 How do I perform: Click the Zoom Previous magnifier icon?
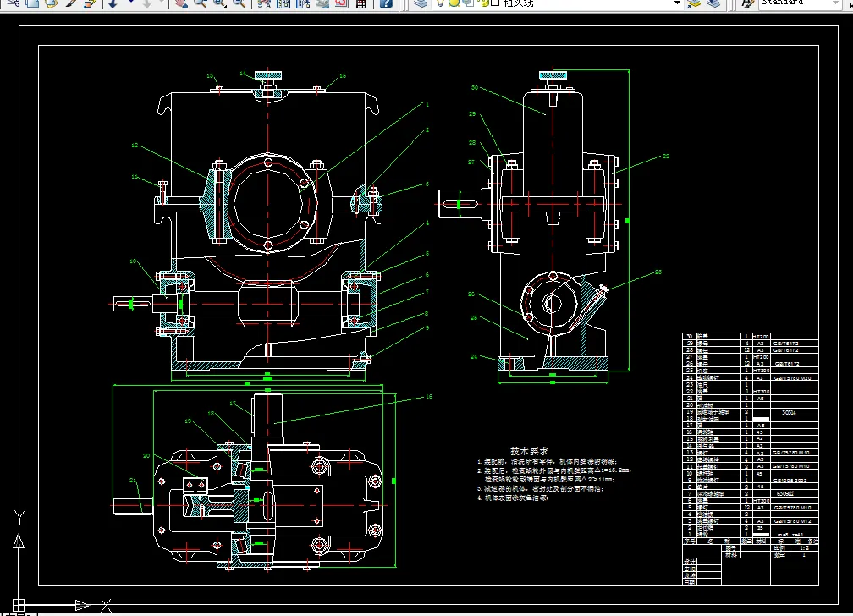(239, 3)
